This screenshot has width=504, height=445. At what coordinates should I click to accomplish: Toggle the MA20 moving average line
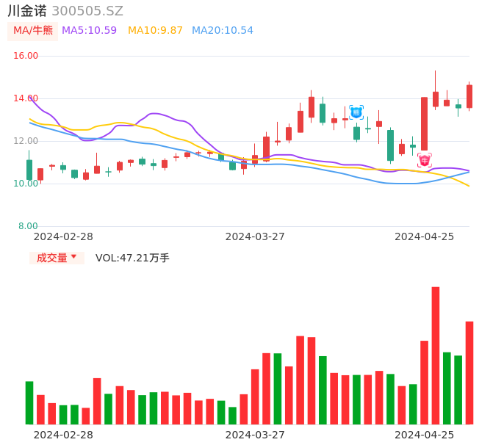(222, 31)
